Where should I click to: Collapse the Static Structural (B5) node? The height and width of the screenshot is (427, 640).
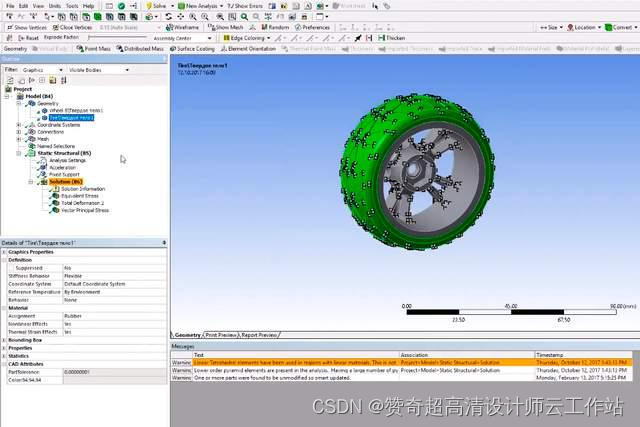coord(19,153)
